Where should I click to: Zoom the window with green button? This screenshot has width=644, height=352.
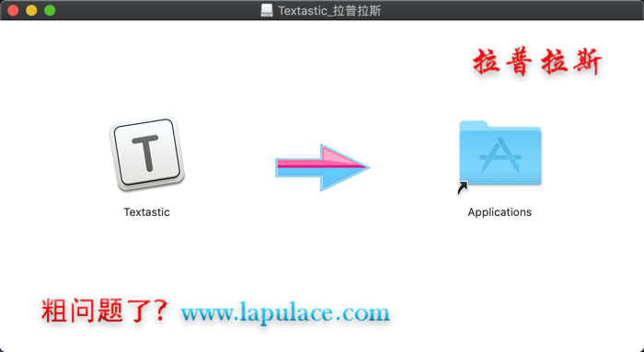tap(50, 10)
